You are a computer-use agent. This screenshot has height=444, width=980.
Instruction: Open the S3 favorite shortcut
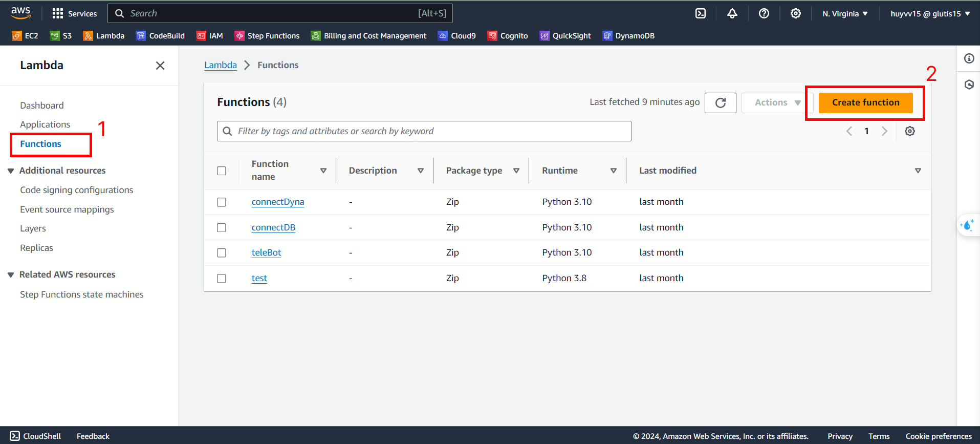61,36
